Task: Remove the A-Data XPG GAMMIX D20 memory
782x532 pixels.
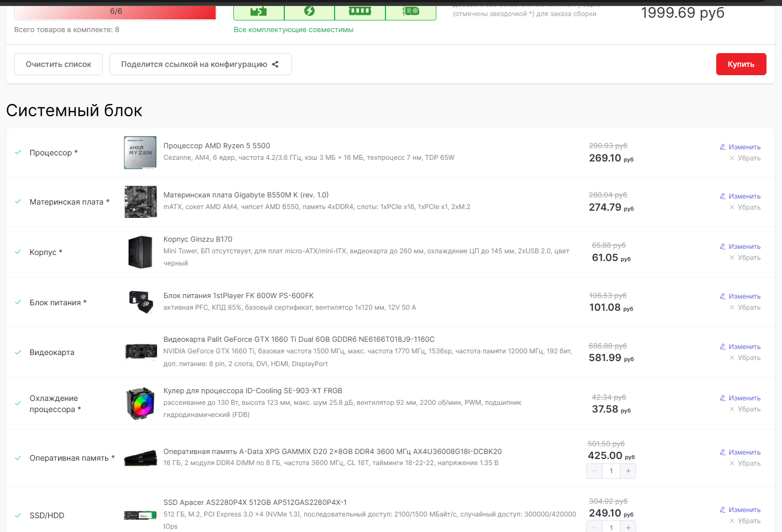Action: (x=744, y=463)
